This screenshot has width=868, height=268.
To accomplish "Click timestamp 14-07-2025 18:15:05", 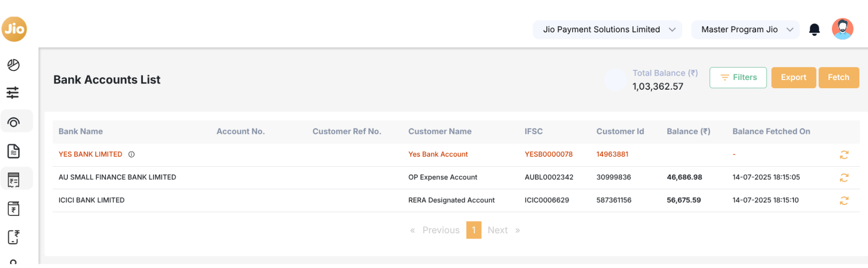I will pyautogui.click(x=766, y=177).
